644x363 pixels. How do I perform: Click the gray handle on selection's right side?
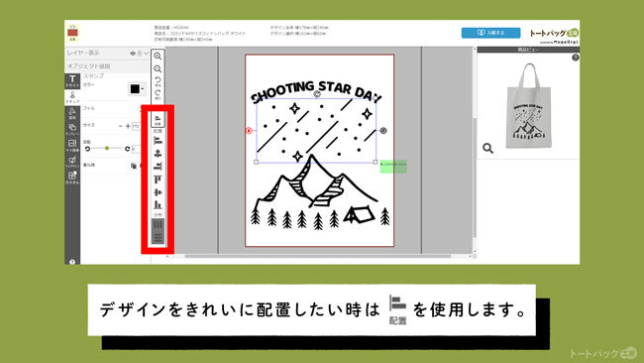click(x=383, y=130)
